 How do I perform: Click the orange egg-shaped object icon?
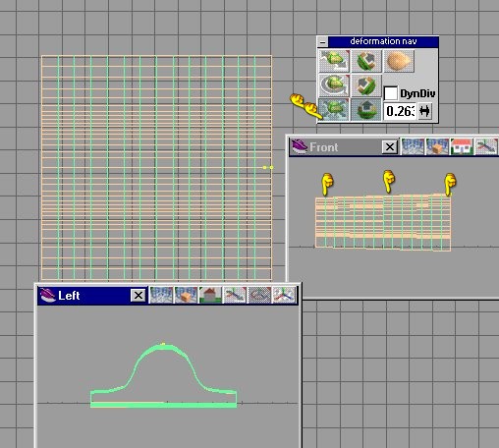[399, 61]
